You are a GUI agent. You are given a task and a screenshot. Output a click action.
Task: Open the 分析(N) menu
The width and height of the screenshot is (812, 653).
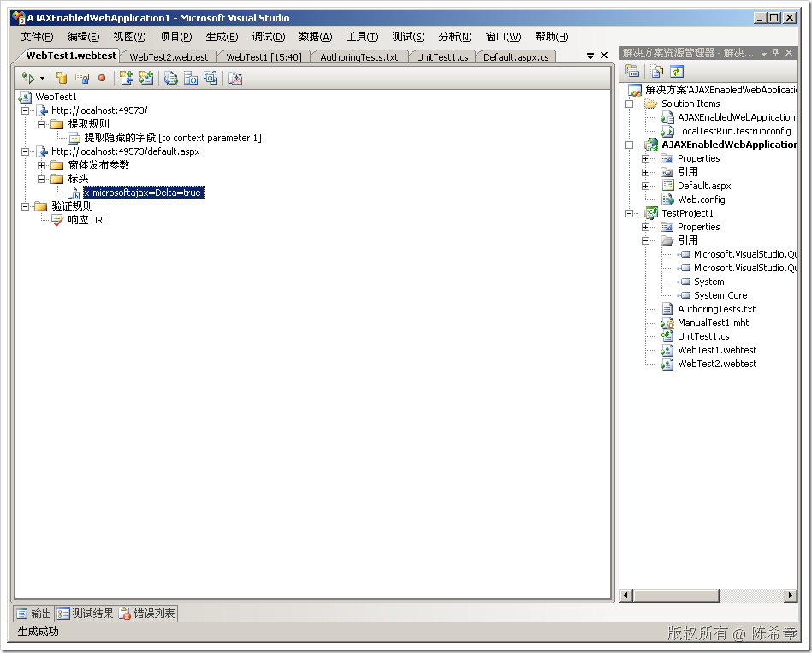(454, 37)
